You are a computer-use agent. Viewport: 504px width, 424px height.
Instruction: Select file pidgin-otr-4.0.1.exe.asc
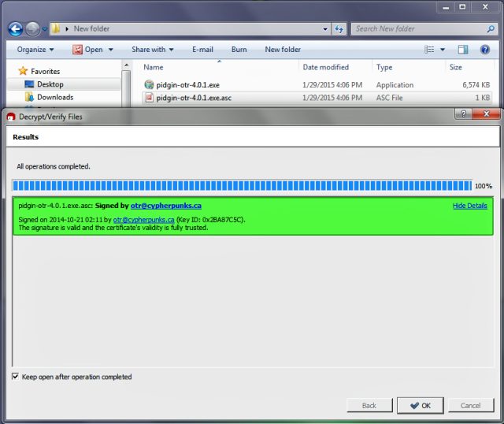click(194, 98)
